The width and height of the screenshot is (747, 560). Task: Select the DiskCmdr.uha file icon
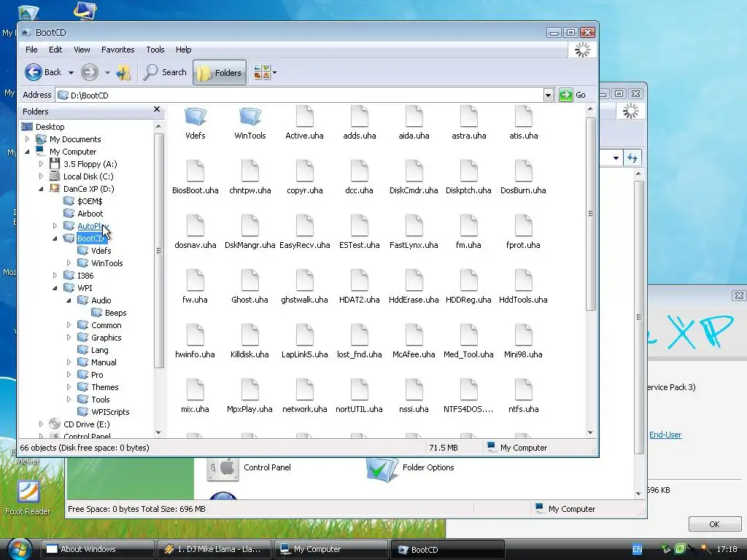pyautogui.click(x=414, y=171)
